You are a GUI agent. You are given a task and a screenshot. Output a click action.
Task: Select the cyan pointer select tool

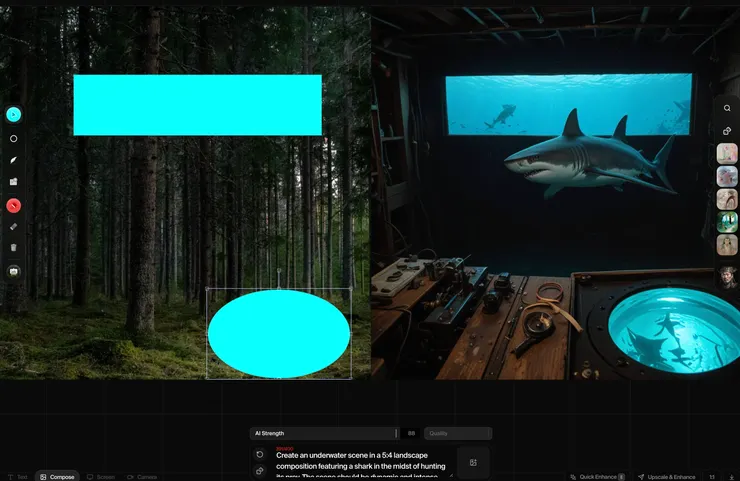click(x=14, y=114)
